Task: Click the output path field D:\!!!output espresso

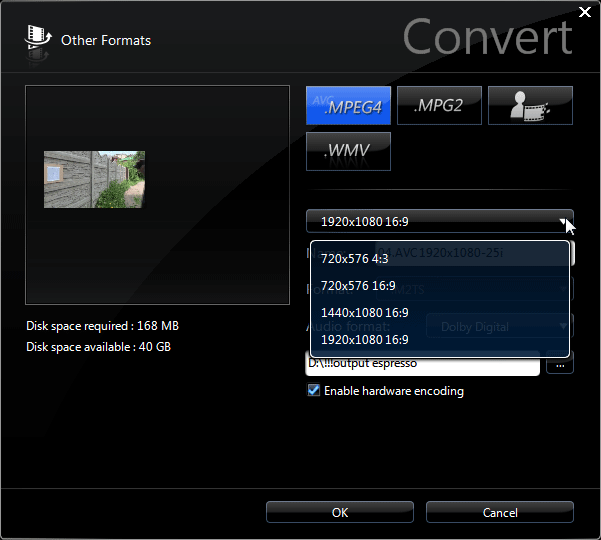Action: pyautogui.click(x=423, y=366)
